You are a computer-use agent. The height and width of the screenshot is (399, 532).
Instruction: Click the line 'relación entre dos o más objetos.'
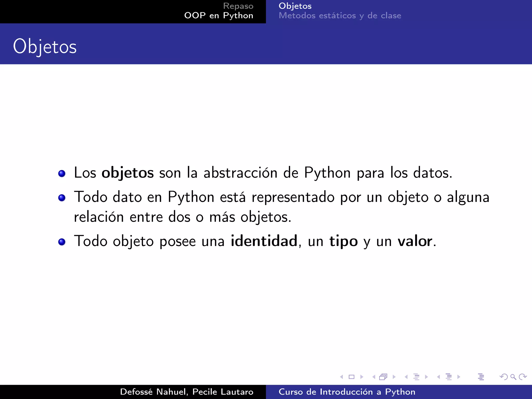[x=183, y=217]
